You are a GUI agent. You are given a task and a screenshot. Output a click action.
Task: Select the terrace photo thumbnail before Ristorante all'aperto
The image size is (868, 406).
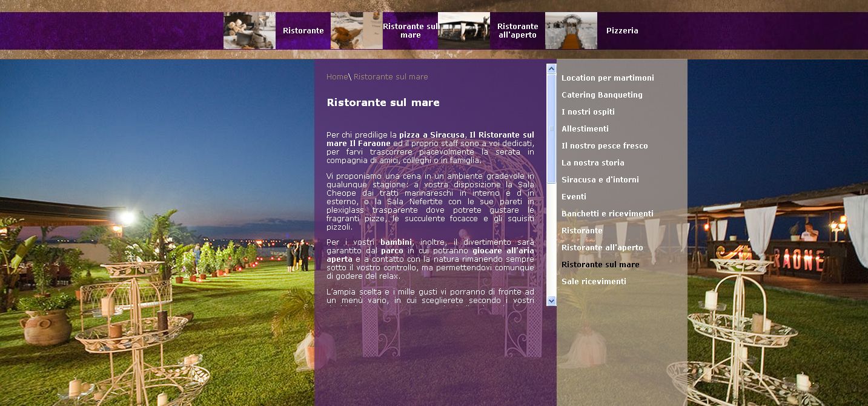pyautogui.click(x=464, y=30)
